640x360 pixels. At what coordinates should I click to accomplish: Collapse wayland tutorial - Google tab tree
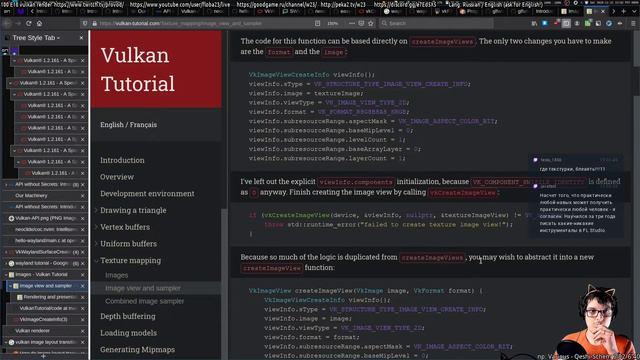point(6,263)
